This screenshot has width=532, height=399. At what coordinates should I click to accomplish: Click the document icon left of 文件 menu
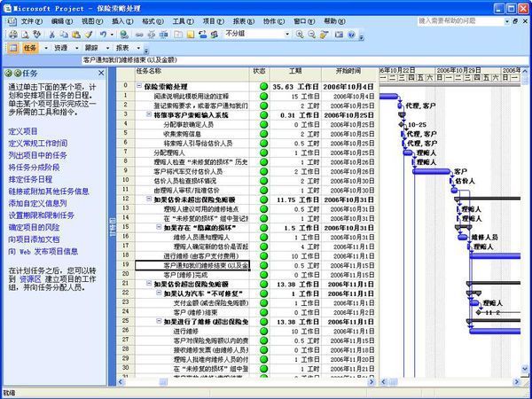[x=12, y=21]
